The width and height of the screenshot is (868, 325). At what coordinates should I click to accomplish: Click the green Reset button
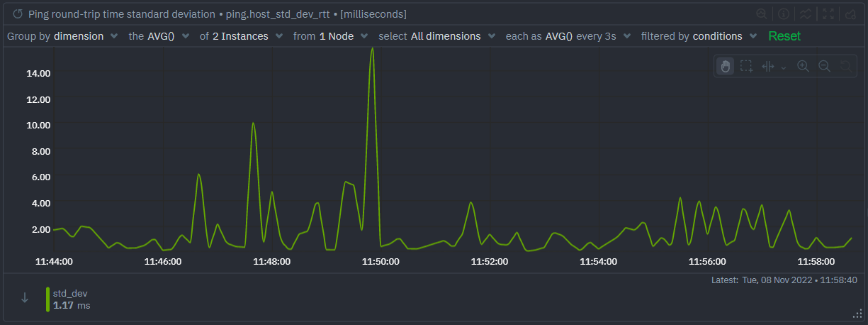(784, 36)
